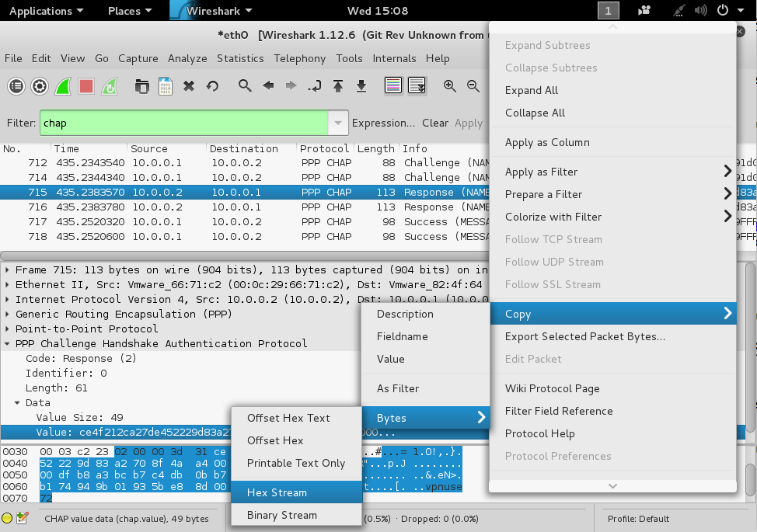Restart the running capture icon
Screen dimensions: 757x532
110,86
